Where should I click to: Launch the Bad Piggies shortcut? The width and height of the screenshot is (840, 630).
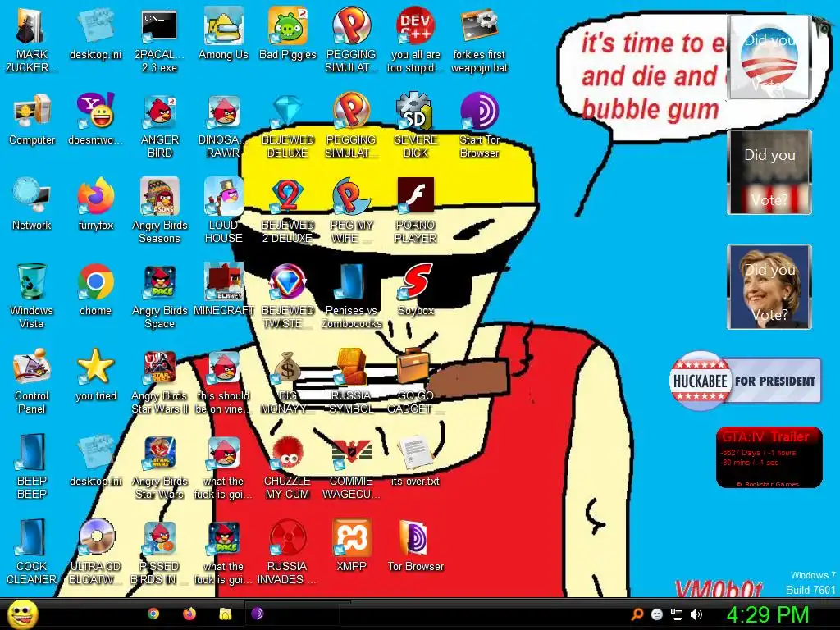[288, 34]
